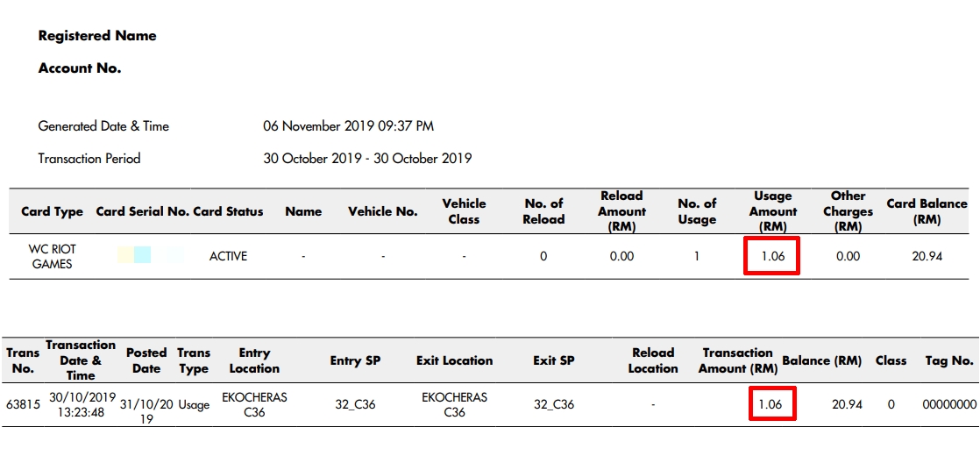Screen dimensions: 980x463
Task: Click the Card Balance (RM) column header
Action: [927, 211]
